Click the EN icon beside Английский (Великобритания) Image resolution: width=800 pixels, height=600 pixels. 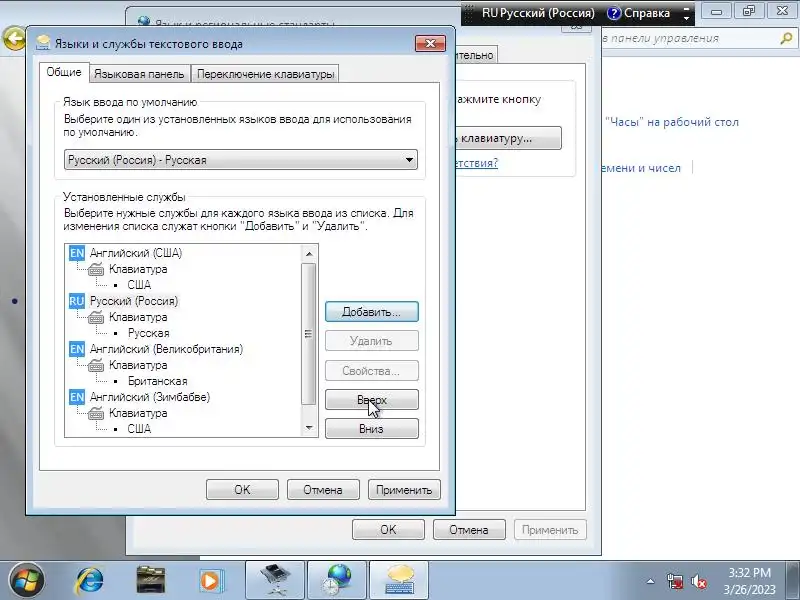[x=77, y=349]
